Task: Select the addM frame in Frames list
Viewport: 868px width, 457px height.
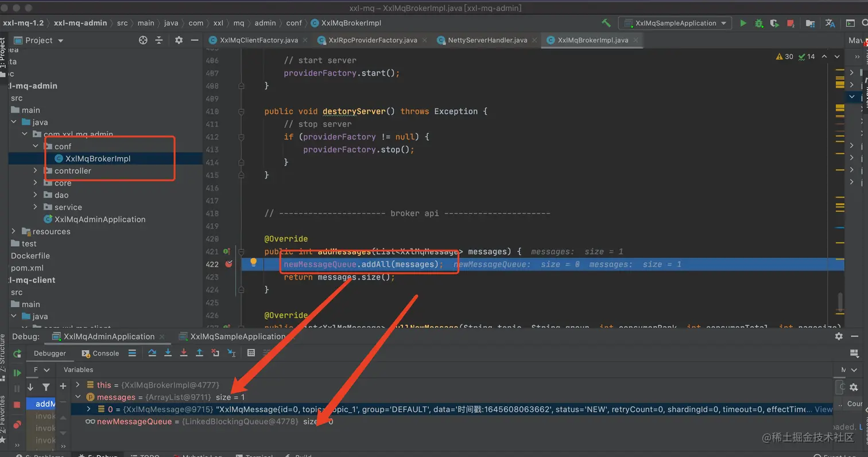Action: pos(41,404)
